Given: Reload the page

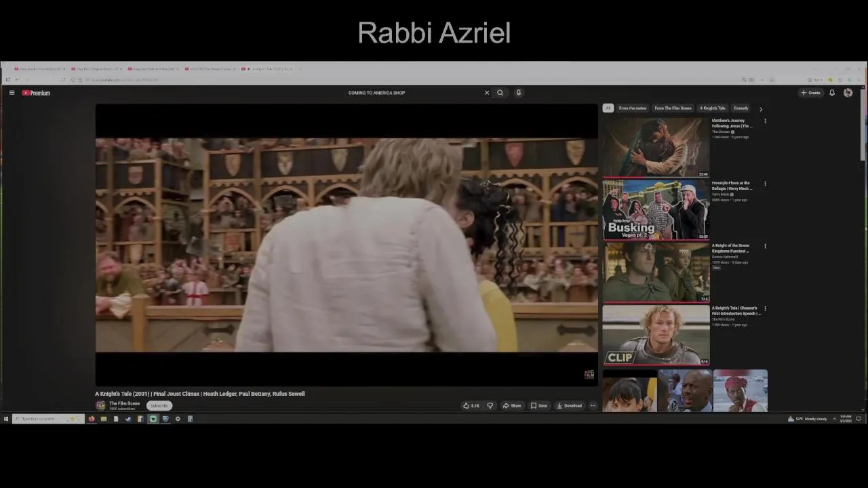Looking at the screenshot, I should 63,80.
